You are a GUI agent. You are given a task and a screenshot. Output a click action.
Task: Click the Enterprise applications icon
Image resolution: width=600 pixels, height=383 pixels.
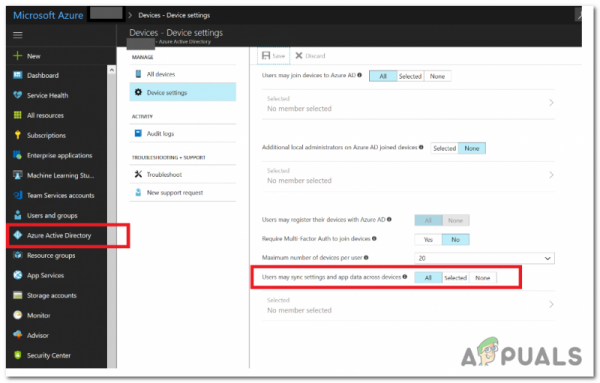tap(18, 155)
